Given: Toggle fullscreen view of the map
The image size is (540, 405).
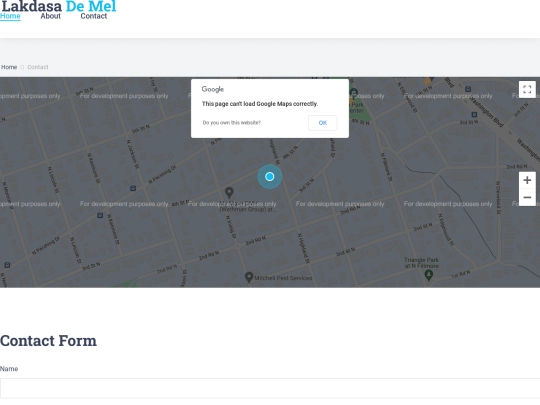Looking at the screenshot, I should [527, 90].
